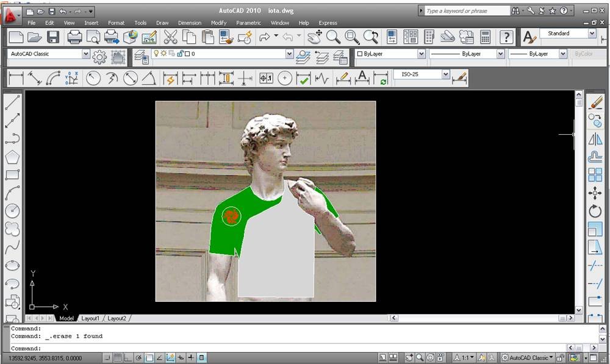610x364 pixels.
Task: Click the command line input area
Action: pos(288,348)
